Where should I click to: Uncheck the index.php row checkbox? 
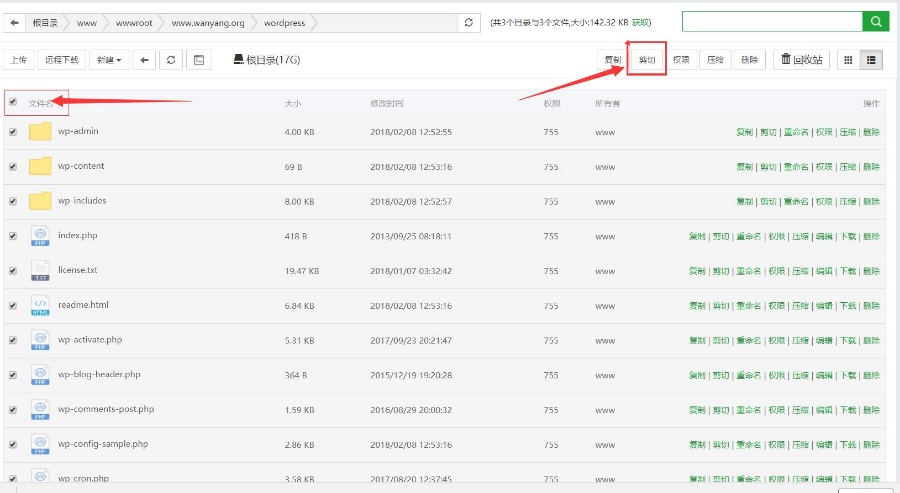(13, 236)
